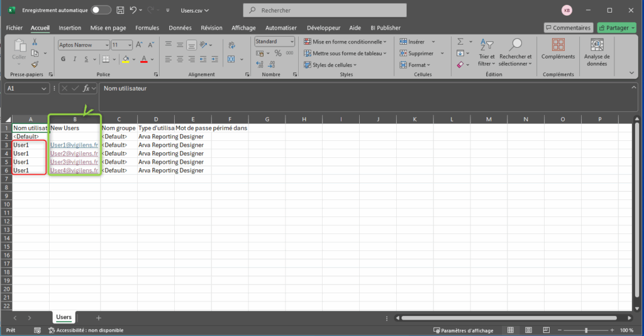Open Rechercher et sélectionner magnifier

pos(516,50)
